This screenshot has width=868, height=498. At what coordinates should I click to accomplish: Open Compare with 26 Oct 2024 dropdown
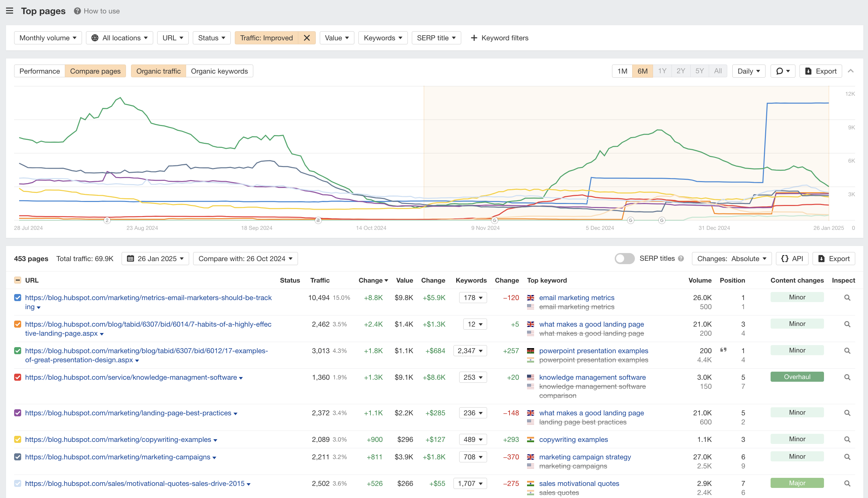245,259
